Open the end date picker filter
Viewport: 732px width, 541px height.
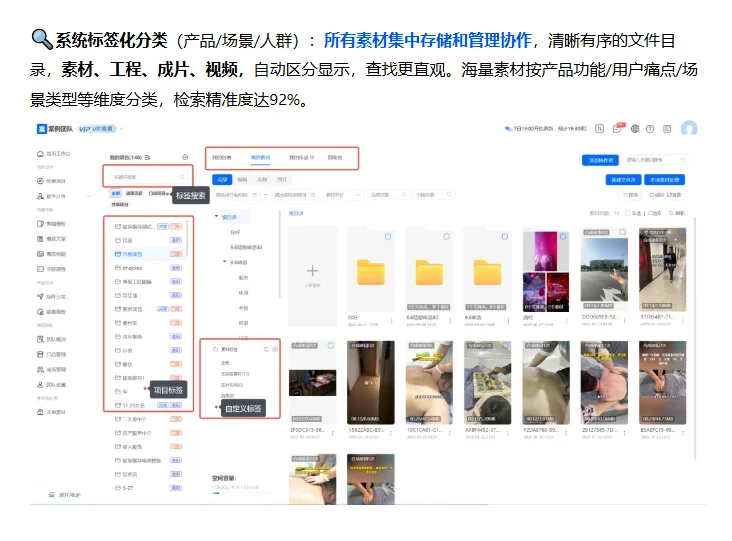pyautogui.click(x=295, y=195)
